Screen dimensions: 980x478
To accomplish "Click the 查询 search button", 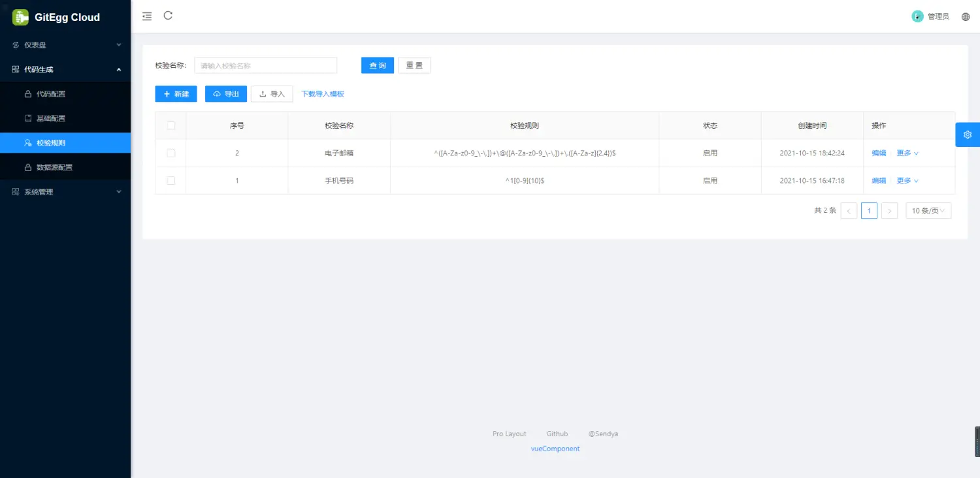I will tap(378, 65).
